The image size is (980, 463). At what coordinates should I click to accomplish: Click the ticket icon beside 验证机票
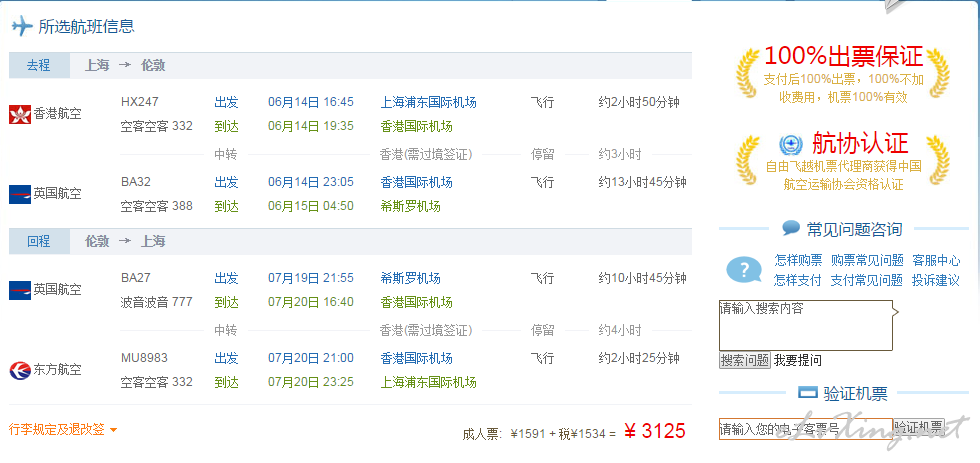click(x=808, y=393)
